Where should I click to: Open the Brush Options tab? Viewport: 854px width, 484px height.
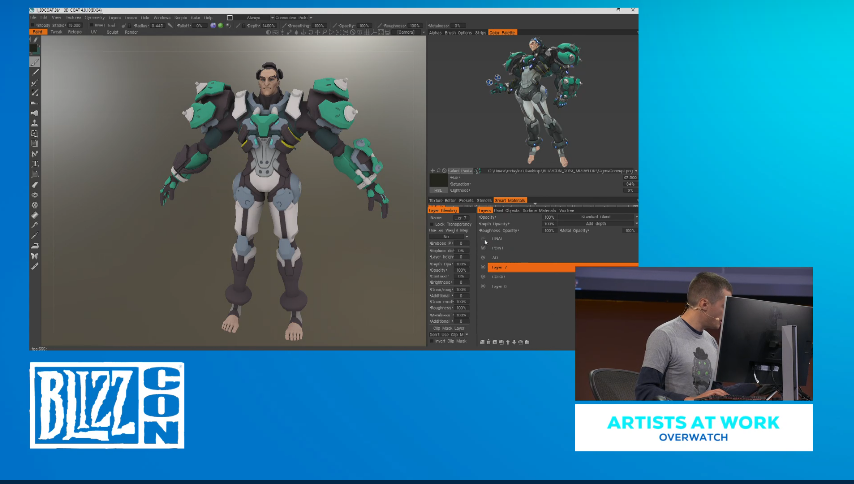[458, 33]
